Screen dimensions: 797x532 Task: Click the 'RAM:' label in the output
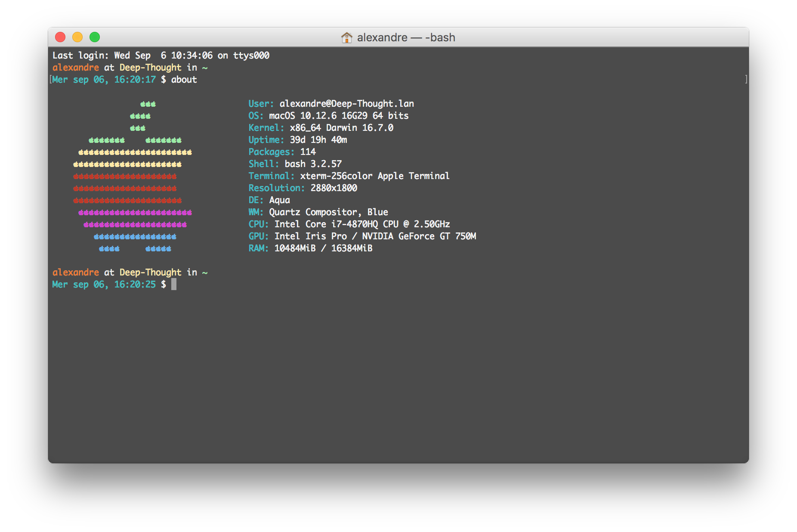click(x=258, y=248)
